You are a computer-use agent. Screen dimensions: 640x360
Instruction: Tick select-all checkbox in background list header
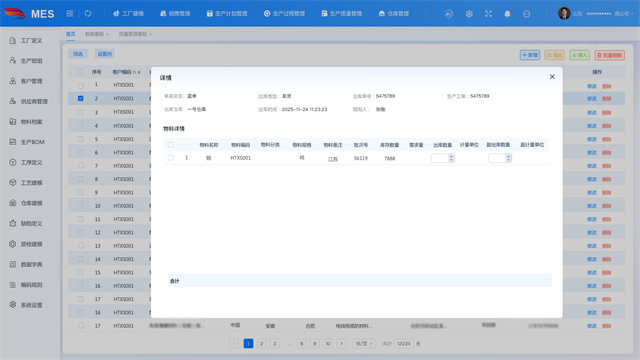[x=80, y=72]
